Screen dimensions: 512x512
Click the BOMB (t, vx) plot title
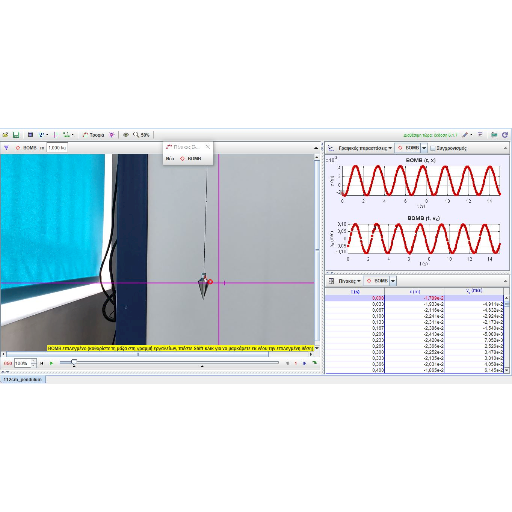click(x=423, y=218)
